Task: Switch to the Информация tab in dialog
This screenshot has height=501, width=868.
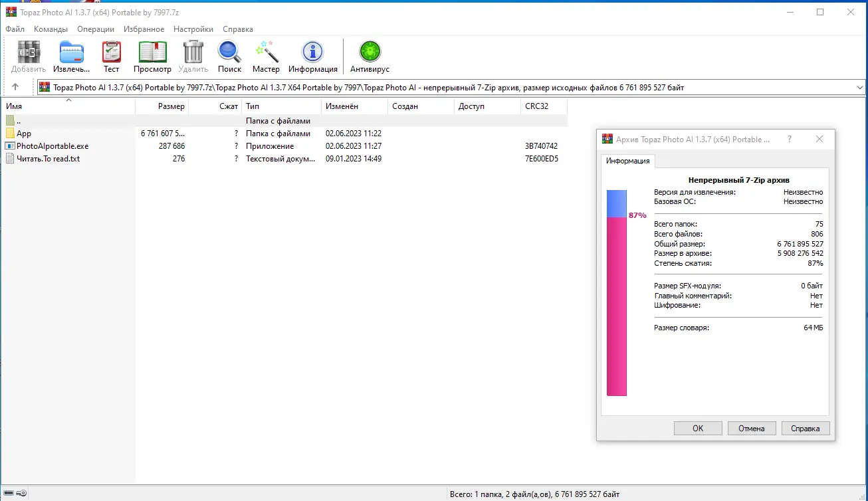Action: [627, 161]
